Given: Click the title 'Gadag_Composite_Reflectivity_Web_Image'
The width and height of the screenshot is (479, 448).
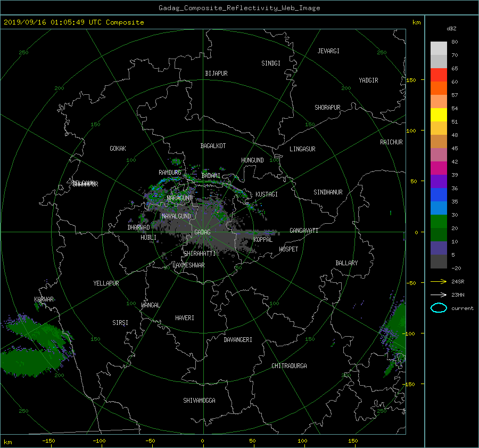Looking at the screenshot, I should tap(239, 8).
